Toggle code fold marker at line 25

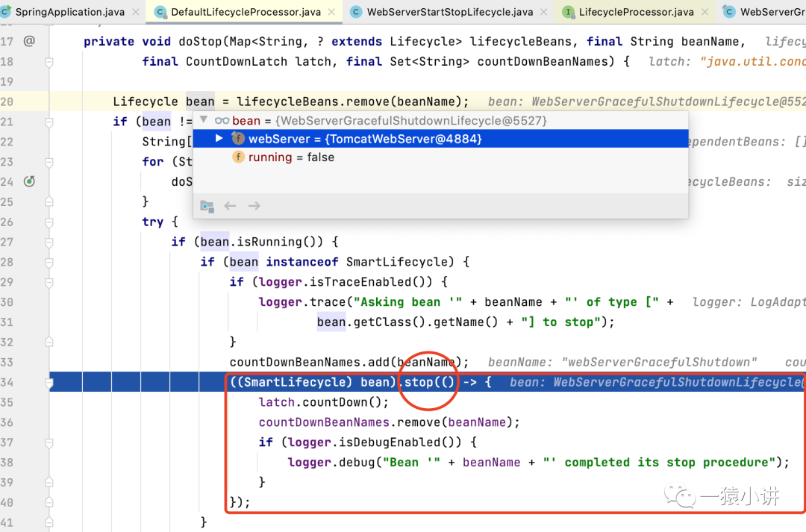click(x=49, y=201)
